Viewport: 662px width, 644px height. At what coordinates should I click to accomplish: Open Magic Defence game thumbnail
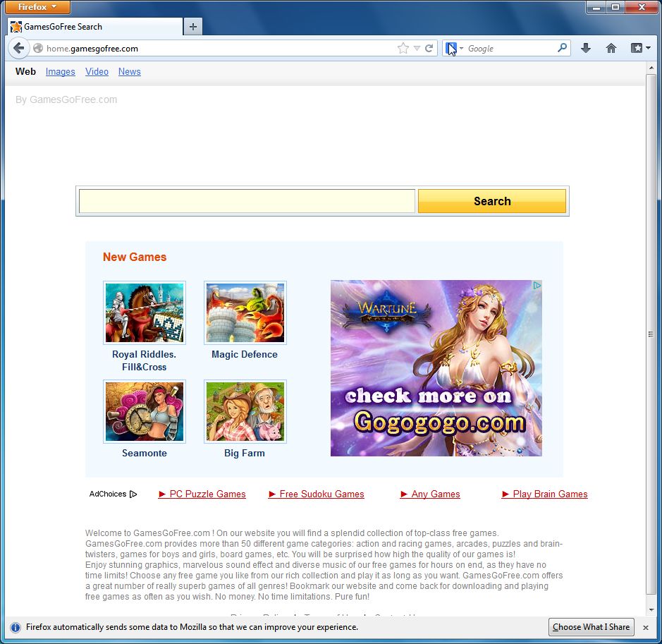coord(245,312)
